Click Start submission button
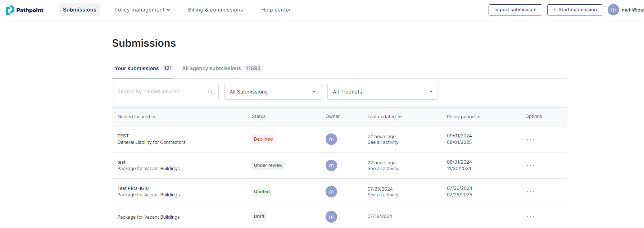Screen dimensions: 644x228 [x=574, y=10]
